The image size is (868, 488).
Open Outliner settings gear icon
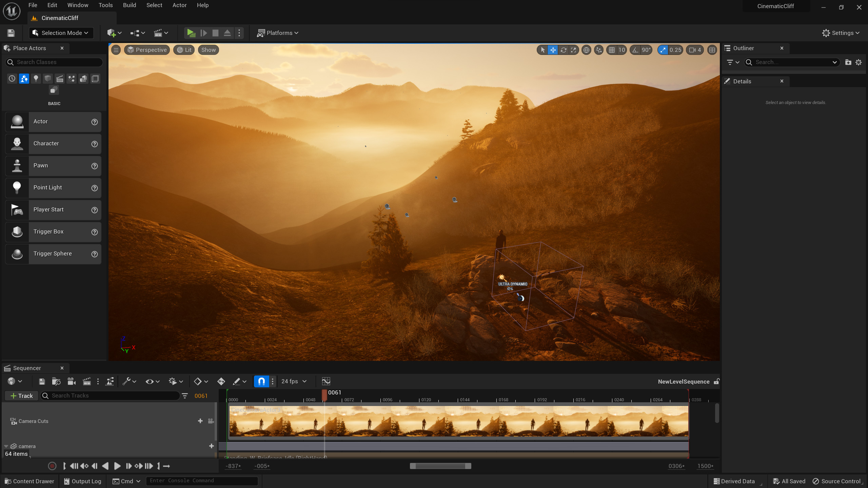859,62
